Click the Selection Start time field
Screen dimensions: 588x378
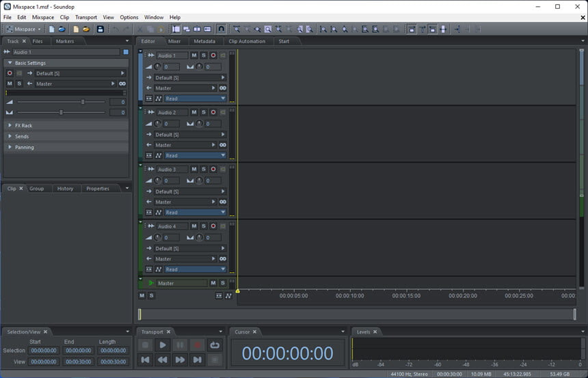click(44, 351)
